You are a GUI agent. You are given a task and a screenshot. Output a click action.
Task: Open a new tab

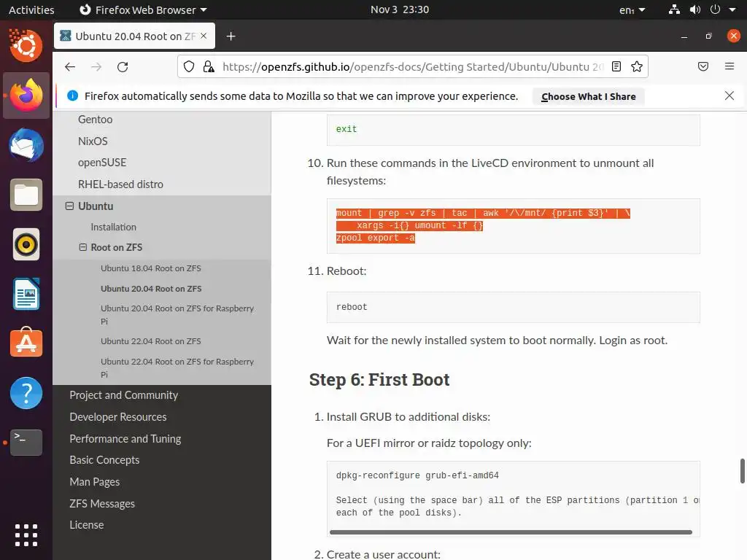pos(231,36)
